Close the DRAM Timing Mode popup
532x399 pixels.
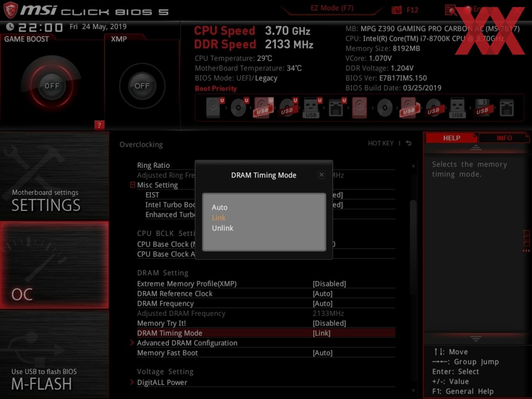click(322, 175)
